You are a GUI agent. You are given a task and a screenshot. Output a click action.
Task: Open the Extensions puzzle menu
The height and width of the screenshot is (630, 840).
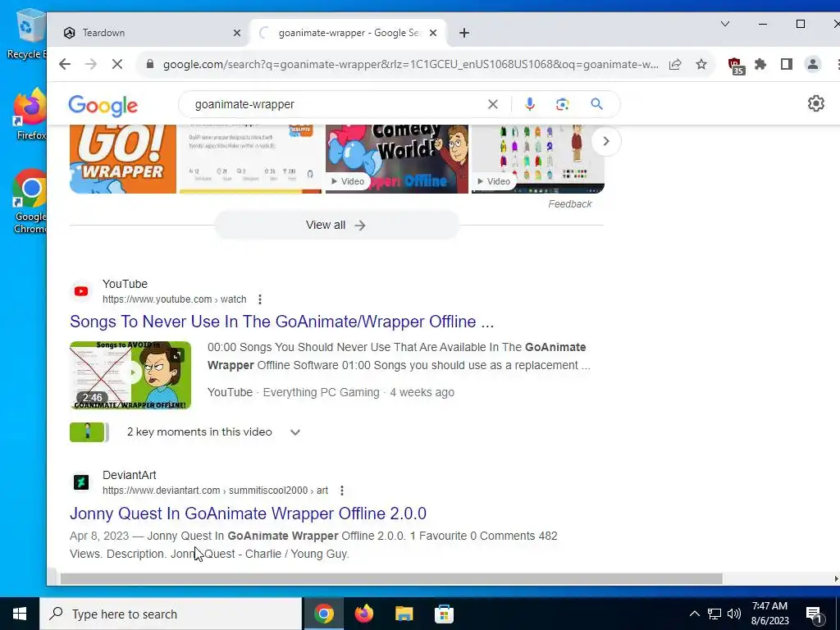(x=760, y=64)
